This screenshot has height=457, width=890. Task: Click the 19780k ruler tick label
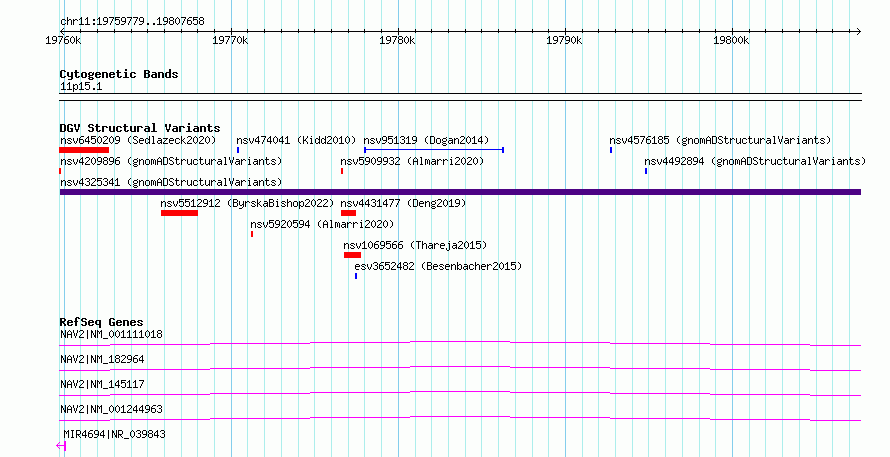pos(397,40)
